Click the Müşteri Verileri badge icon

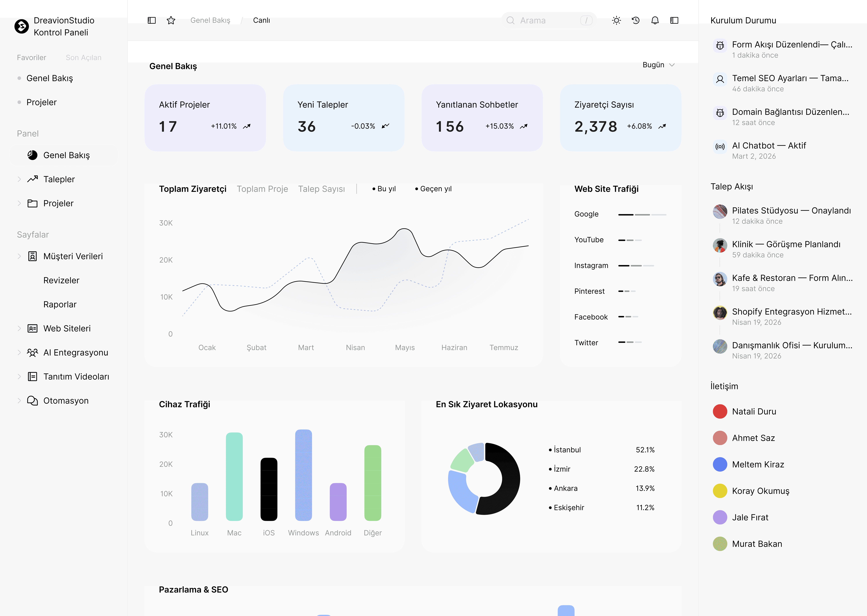pyautogui.click(x=33, y=256)
